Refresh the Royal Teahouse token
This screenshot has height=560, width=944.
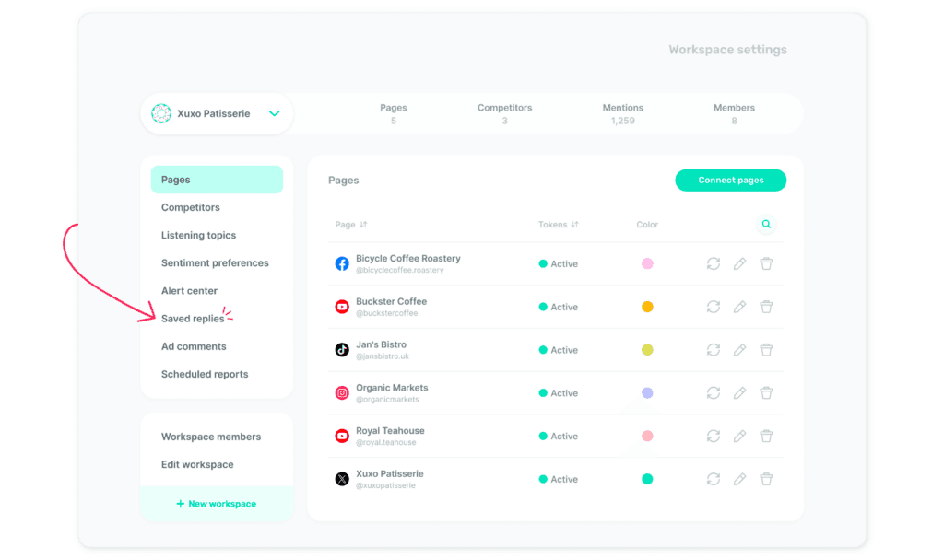[714, 436]
